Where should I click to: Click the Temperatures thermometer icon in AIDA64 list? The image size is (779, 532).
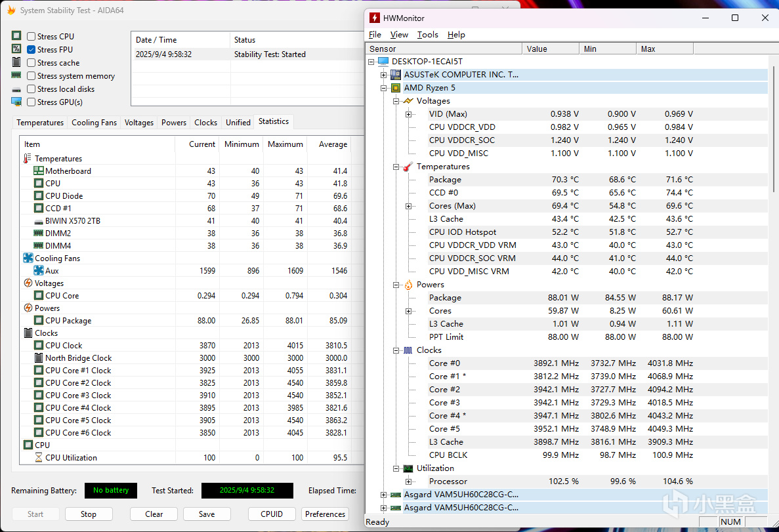(x=28, y=159)
